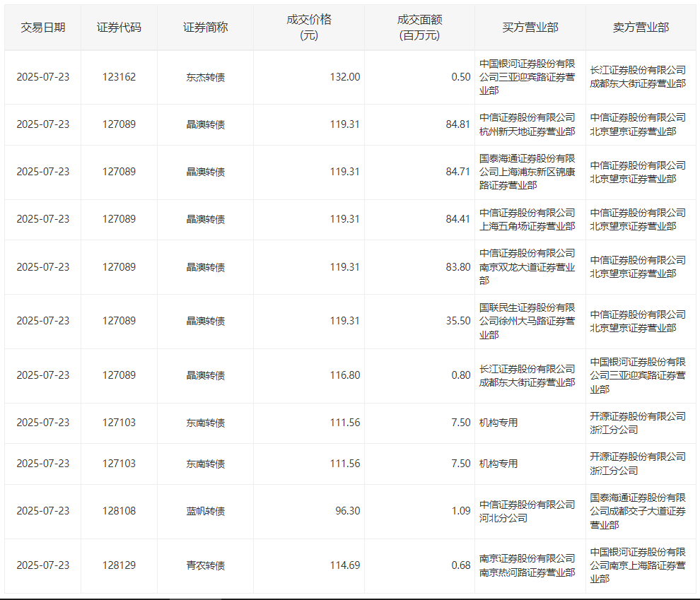
Task: Click the 交易日期 column header
Action: 43,28
